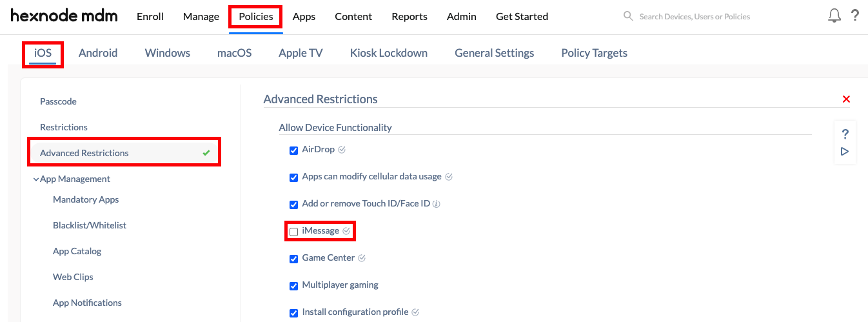This screenshot has width=868, height=322.
Task: Open the Admin menu
Action: tap(462, 17)
